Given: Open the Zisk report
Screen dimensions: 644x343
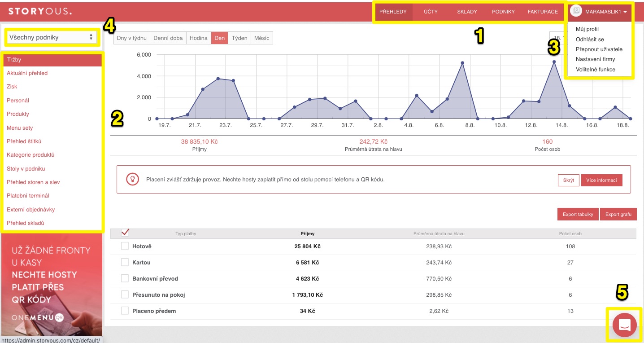Looking at the screenshot, I should (12, 87).
